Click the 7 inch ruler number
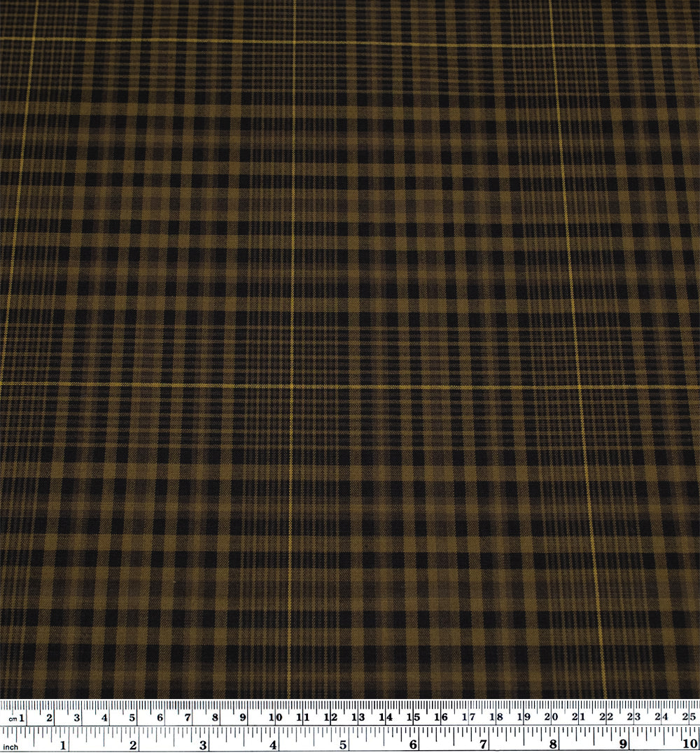The height and width of the screenshot is (753, 700). [483, 745]
